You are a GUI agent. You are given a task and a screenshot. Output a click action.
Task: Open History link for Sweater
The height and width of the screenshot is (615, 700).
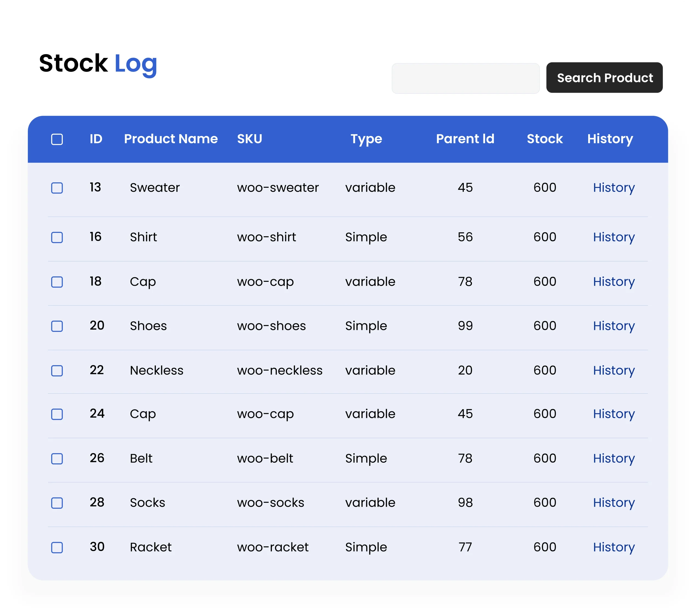[x=614, y=188]
